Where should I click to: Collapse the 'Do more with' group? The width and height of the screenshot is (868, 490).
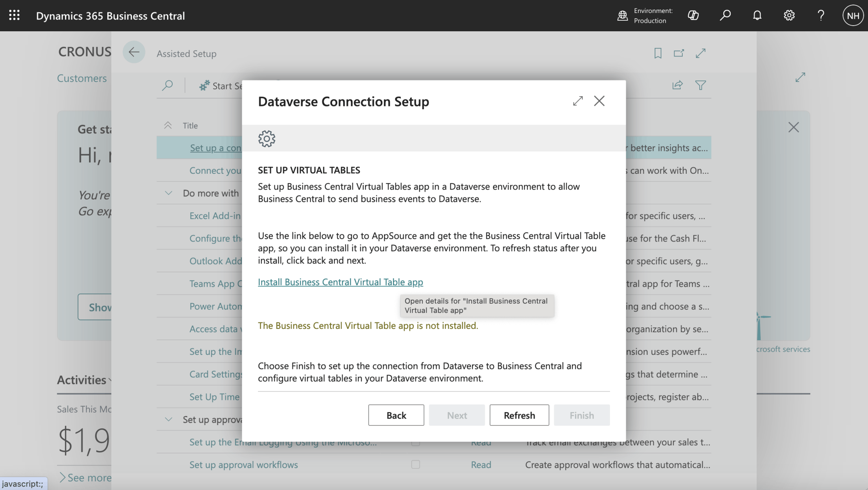[x=168, y=193]
